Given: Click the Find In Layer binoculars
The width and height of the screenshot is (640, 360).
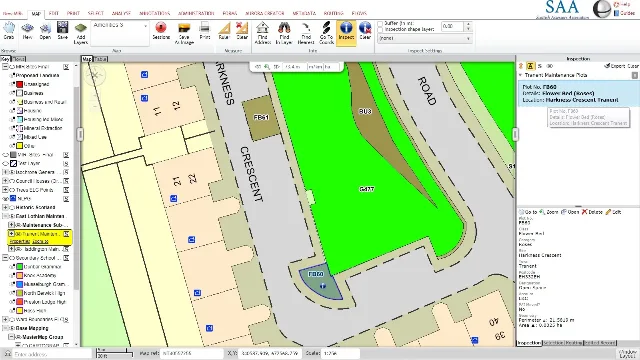Looking at the screenshot, I should tap(284, 33).
